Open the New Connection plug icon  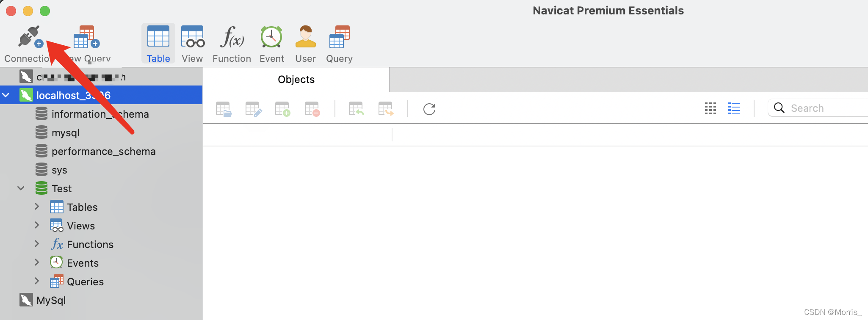click(30, 37)
